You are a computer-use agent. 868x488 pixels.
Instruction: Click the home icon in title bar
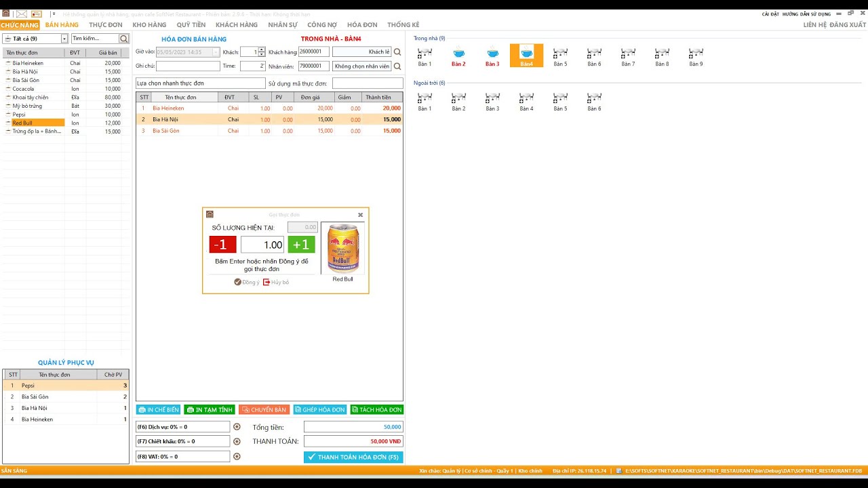click(6, 14)
